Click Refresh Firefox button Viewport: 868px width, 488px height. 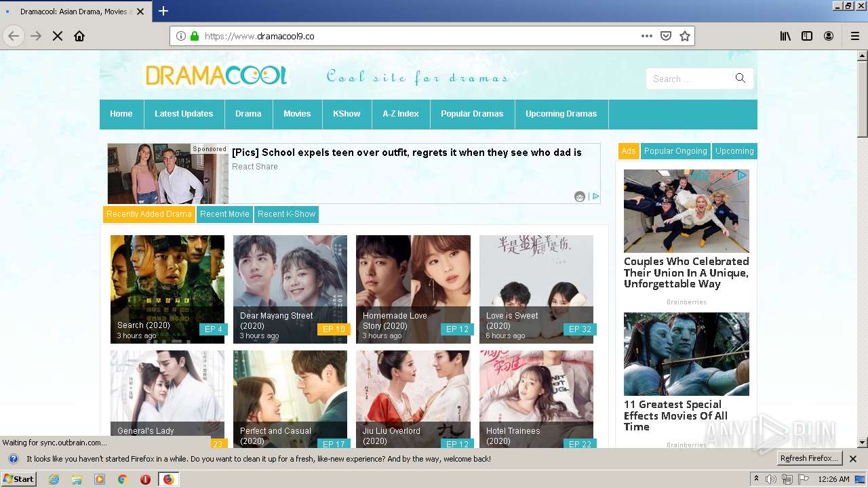pos(810,459)
